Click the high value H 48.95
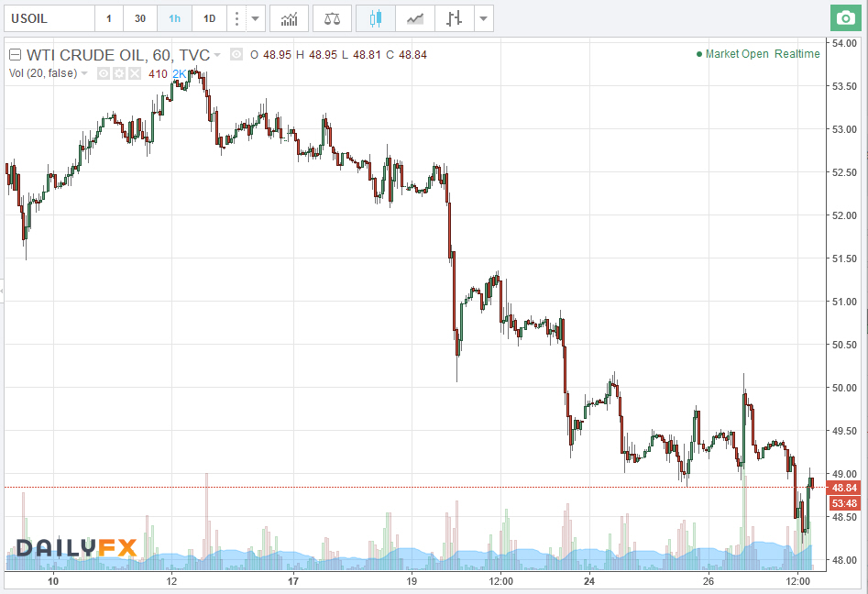The image size is (868, 594). (316, 54)
